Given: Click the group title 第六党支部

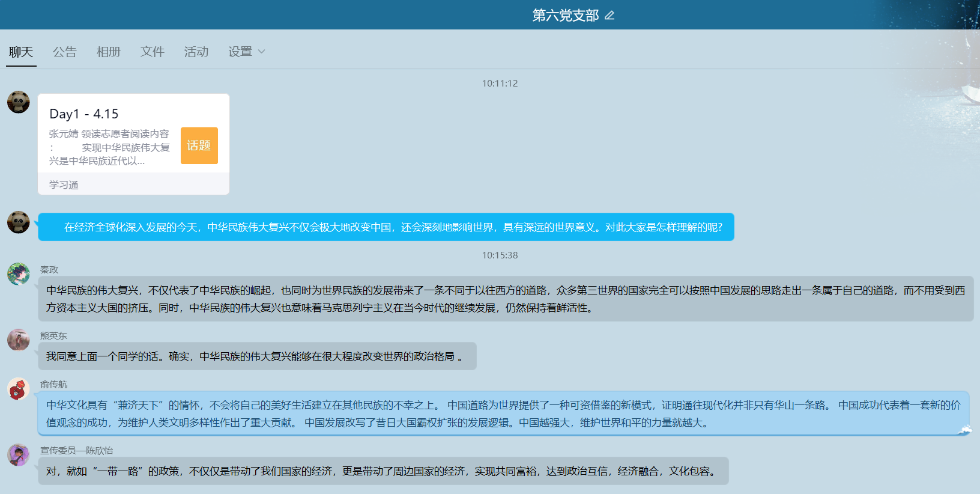Looking at the screenshot, I should [x=565, y=16].
